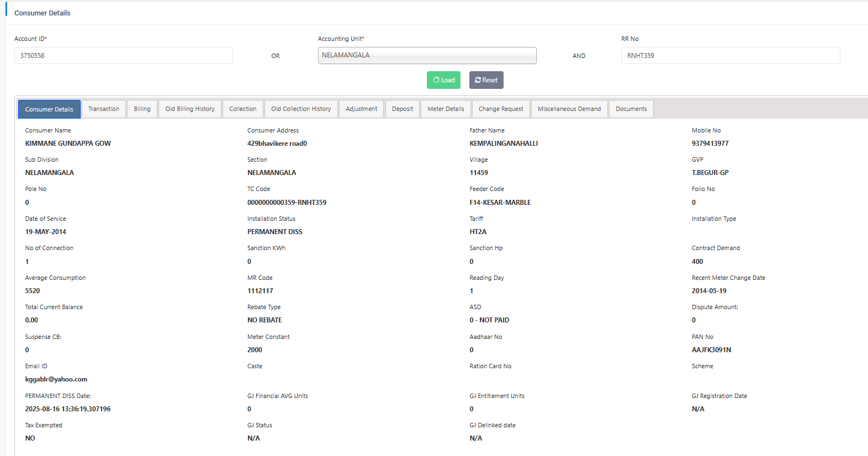Click email kggablr@yahoo.com
Screen dimensions: 868x456
[56, 379]
